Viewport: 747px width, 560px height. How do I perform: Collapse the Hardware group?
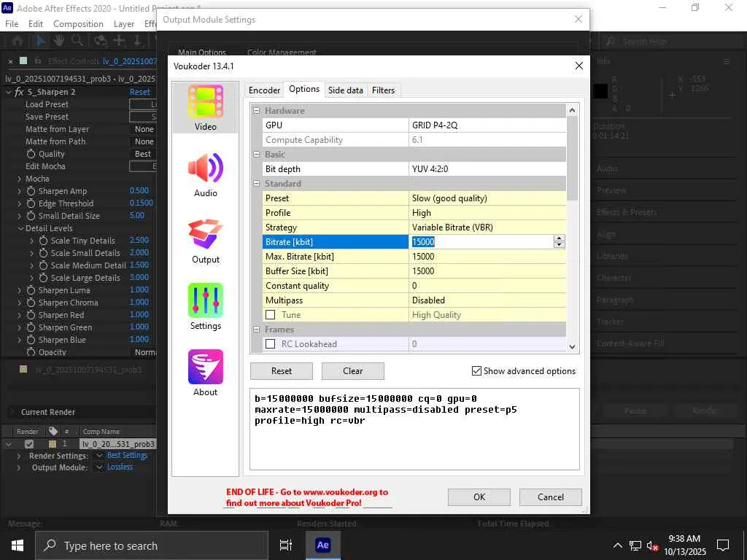point(256,111)
